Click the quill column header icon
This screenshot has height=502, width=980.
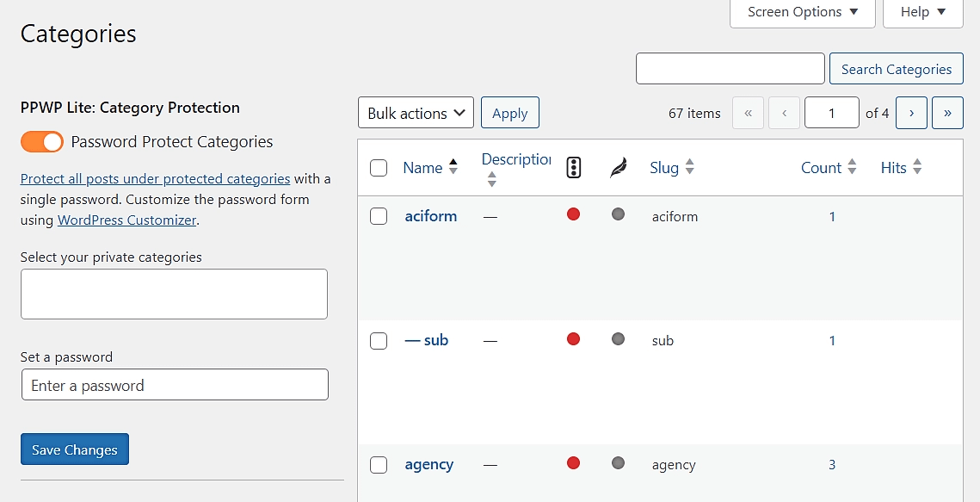click(618, 165)
